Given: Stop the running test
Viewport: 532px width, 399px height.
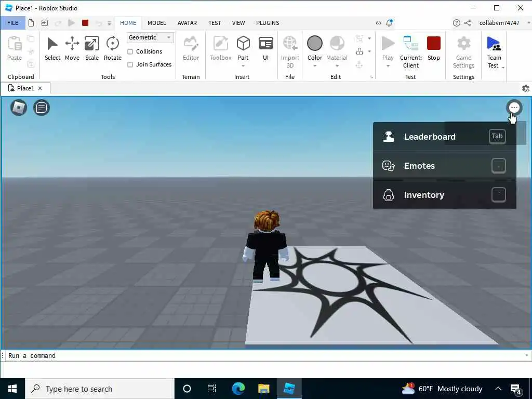Looking at the screenshot, I should pyautogui.click(x=434, y=48).
